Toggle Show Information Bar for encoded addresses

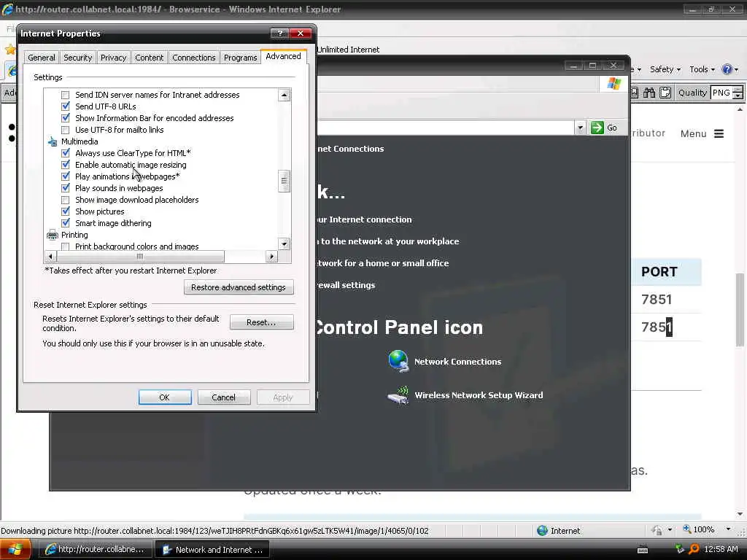pyautogui.click(x=65, y=118)
